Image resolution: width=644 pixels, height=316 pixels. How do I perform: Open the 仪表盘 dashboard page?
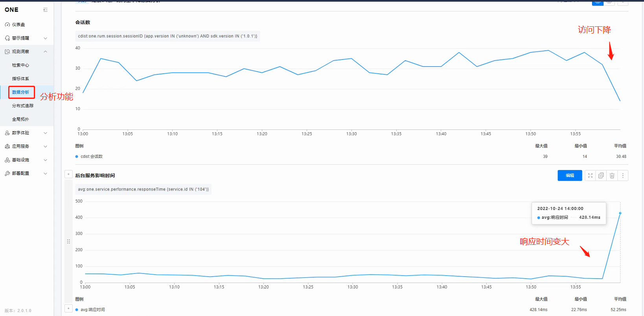pyautogui.click(x=18, y=24)
